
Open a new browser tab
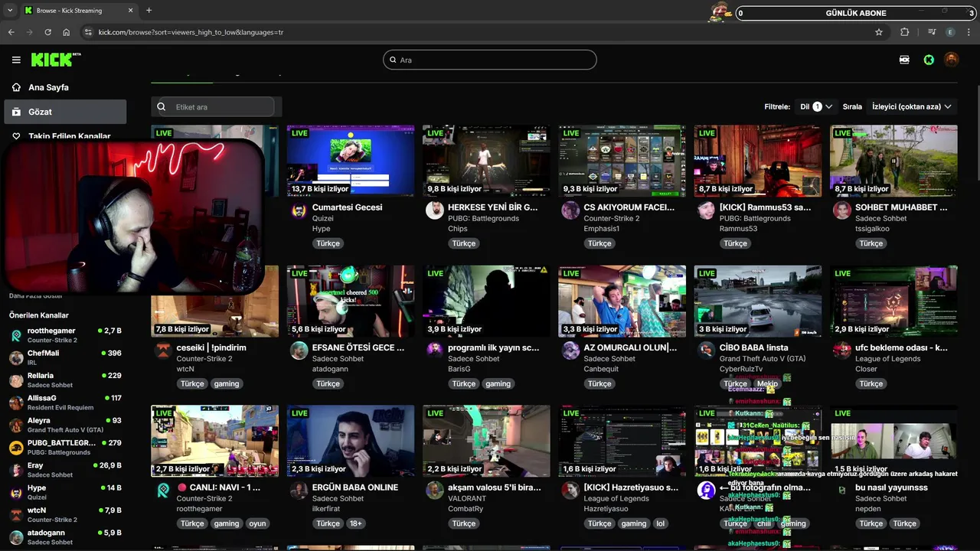(x=149, y=11)
